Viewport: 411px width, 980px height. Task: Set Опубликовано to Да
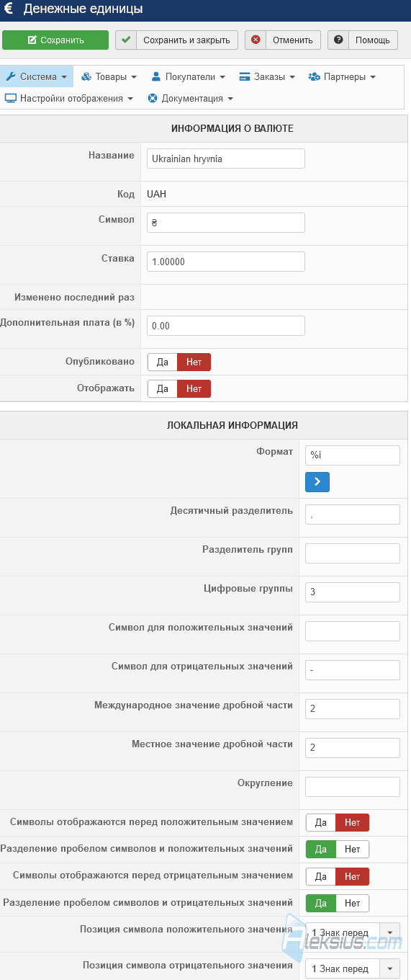point(163,362)
